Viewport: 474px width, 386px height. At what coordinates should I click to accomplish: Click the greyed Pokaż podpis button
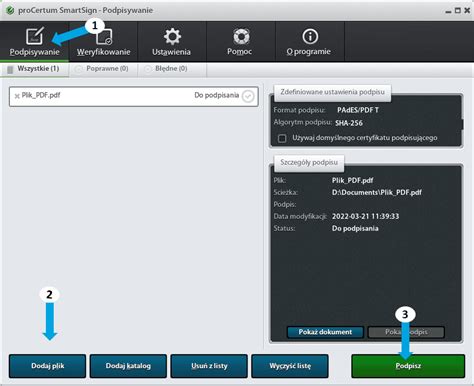(x=406, y=332)
